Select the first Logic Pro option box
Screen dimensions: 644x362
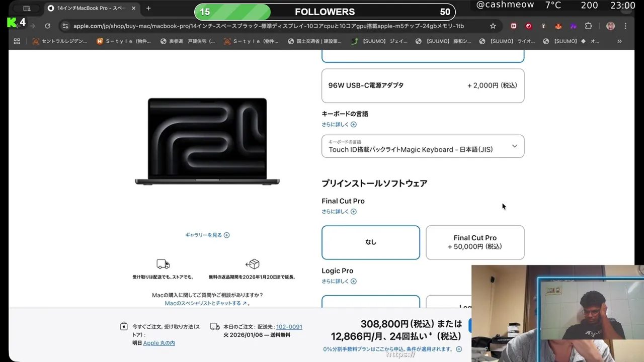[371, 302]
